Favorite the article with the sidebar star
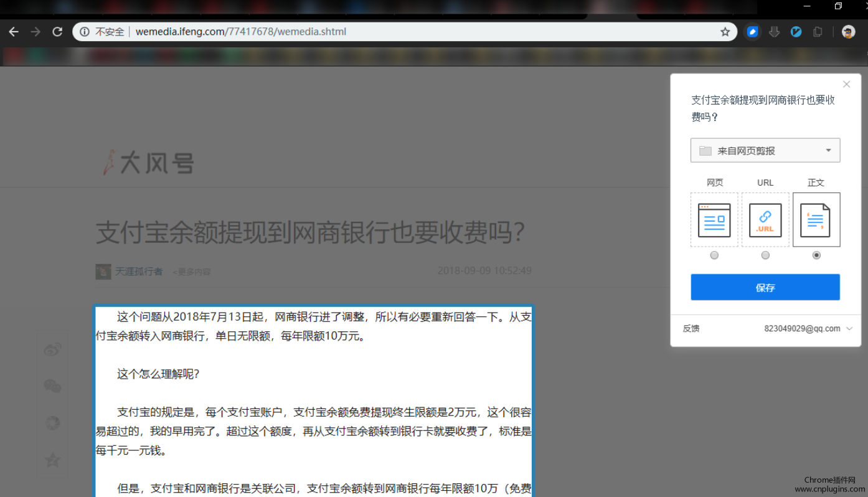The image size is (868, 497). coord(53,460)
